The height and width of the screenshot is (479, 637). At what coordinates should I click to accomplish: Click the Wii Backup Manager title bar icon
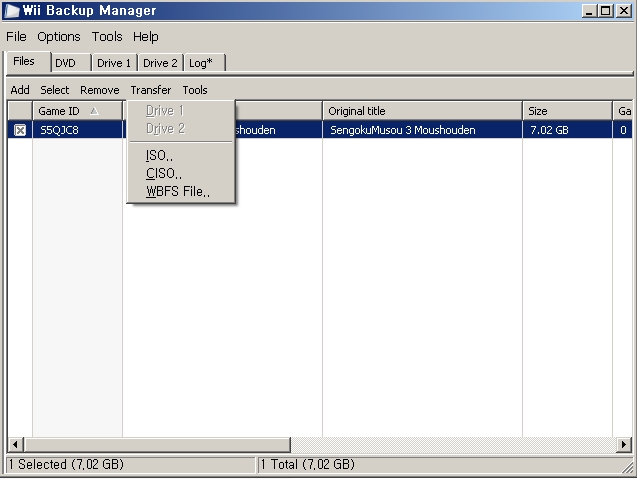[12, 11]
